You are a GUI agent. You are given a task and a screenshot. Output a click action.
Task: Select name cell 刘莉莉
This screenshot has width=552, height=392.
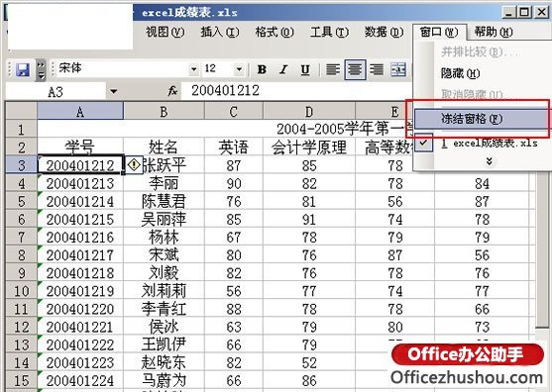click(x=164, y=291)
